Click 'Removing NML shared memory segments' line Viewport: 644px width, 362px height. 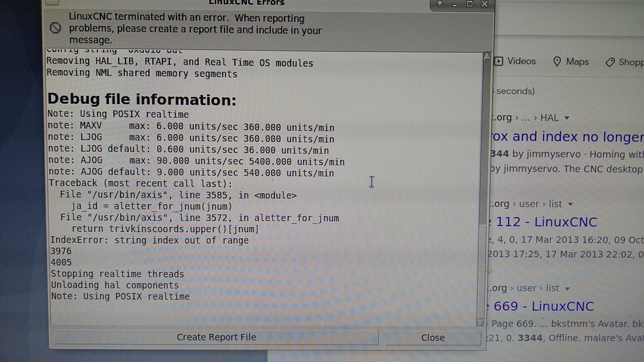click(x=142, y=73)
